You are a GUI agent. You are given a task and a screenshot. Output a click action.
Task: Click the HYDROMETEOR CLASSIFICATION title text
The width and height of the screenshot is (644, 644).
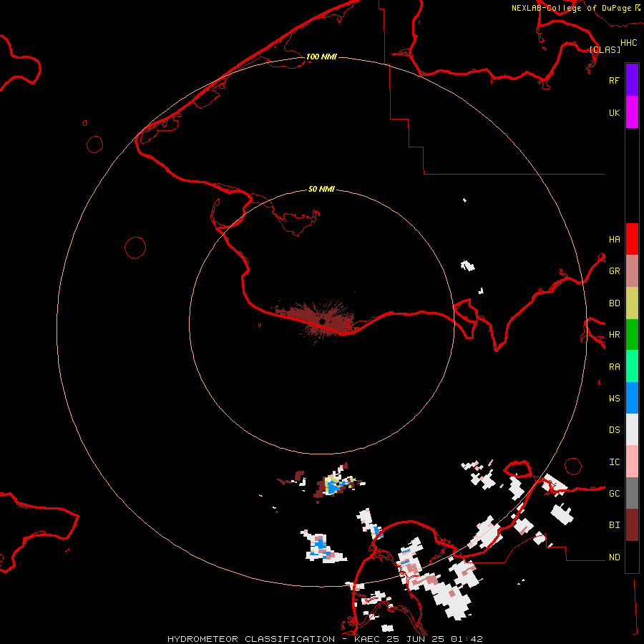click(x=251, y=639)
